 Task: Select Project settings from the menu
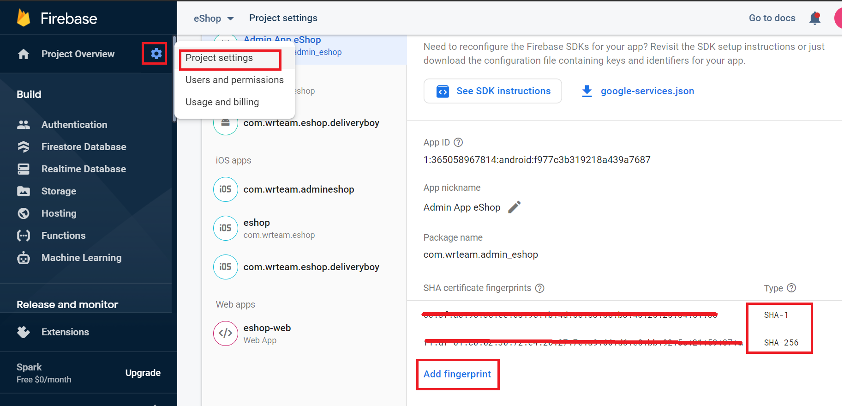click(219, 58)
